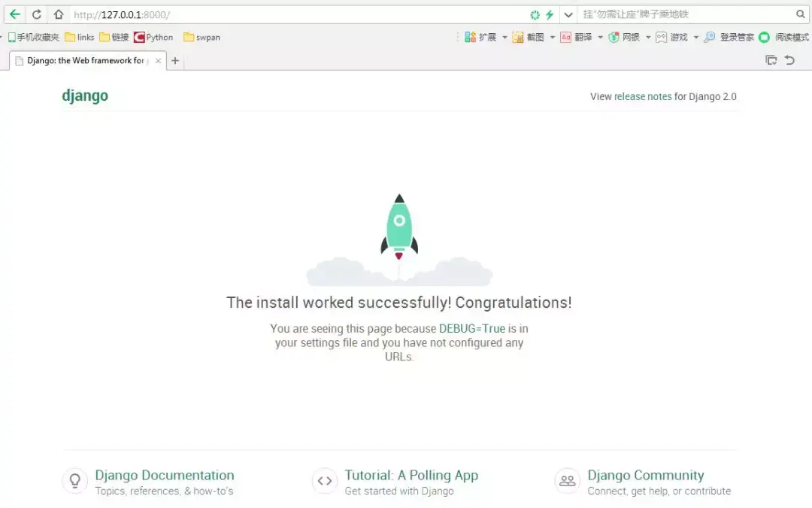812x508 pixels.
Task: Click the people icon beside Django Community
Action: coord(568,481)
